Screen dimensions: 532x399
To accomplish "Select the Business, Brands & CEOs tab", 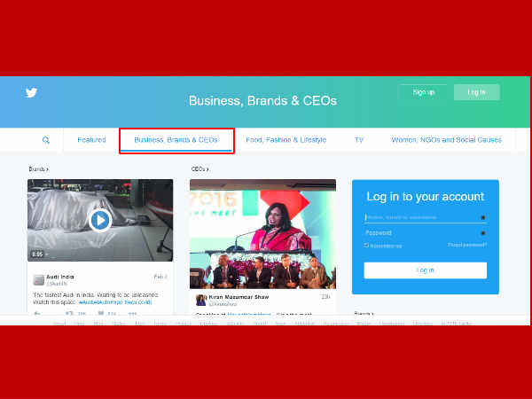I will pyautogui.click(x=176, y=140).
